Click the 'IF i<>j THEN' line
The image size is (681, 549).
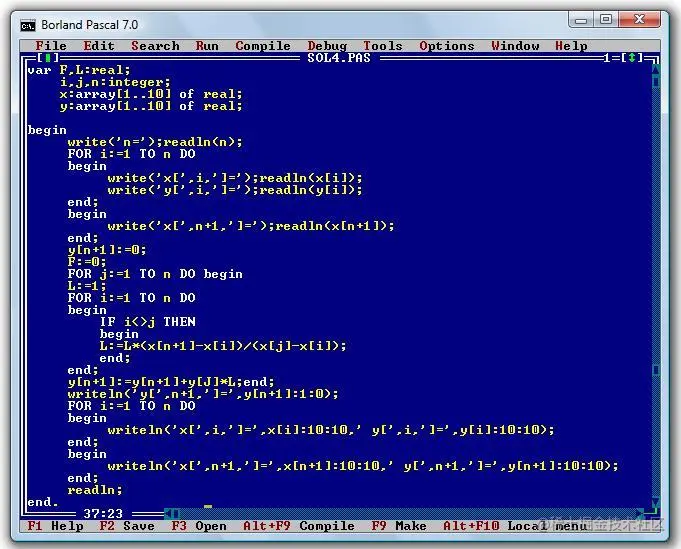148,322
